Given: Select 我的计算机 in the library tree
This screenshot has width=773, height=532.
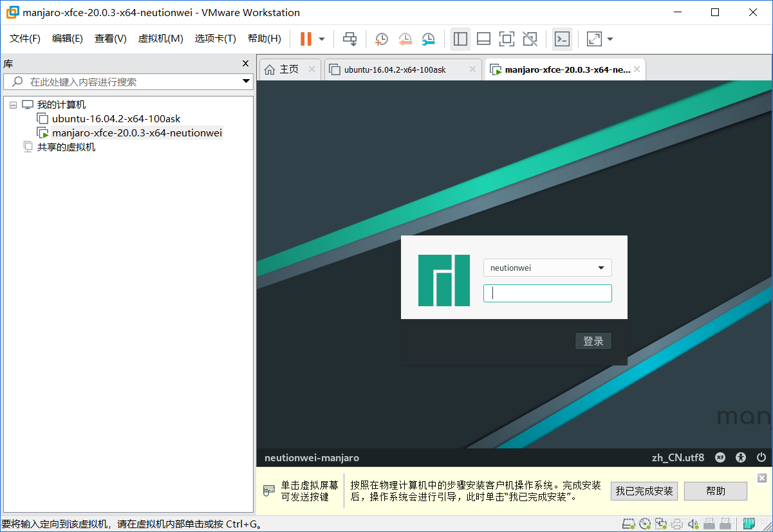Looking at the screenshot, I should point(61,105).
